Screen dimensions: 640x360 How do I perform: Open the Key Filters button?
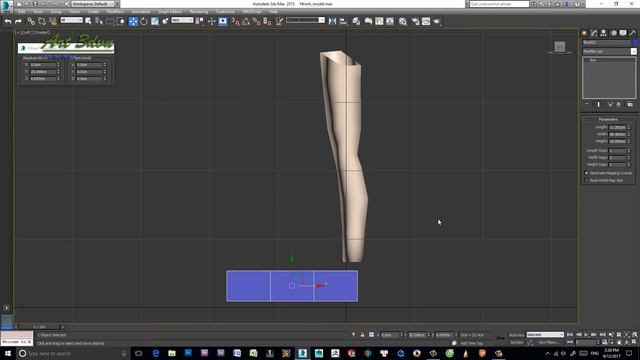pos(549,342)
